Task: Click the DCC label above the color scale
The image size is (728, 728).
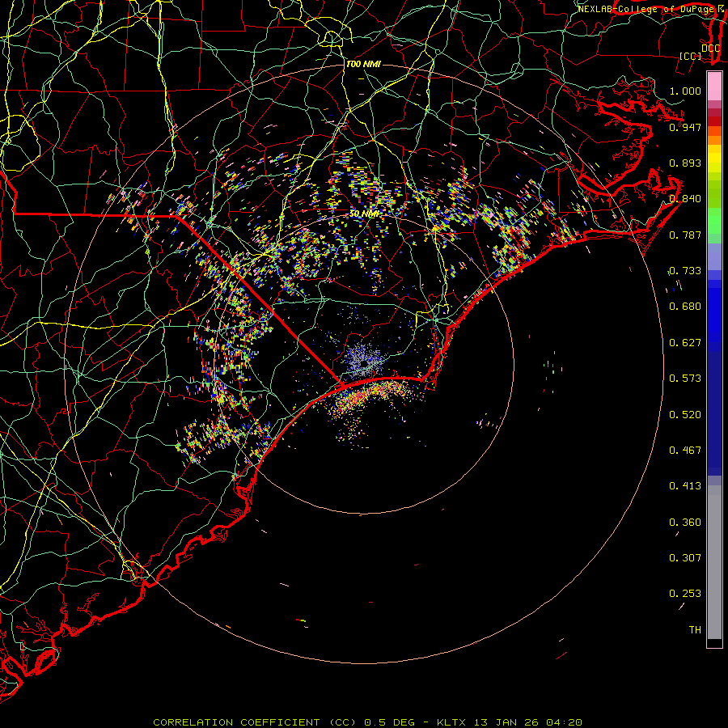Action: tap(711, 48)
